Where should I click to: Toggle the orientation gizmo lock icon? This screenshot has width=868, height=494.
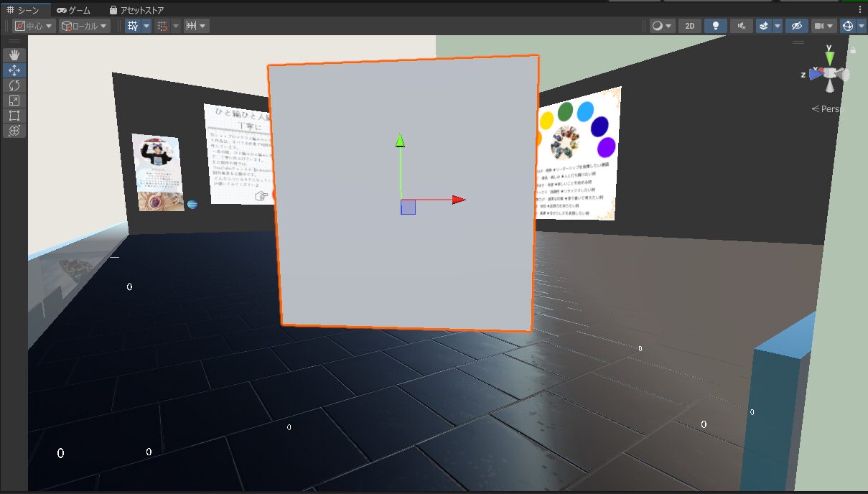[x=853, y=50]
